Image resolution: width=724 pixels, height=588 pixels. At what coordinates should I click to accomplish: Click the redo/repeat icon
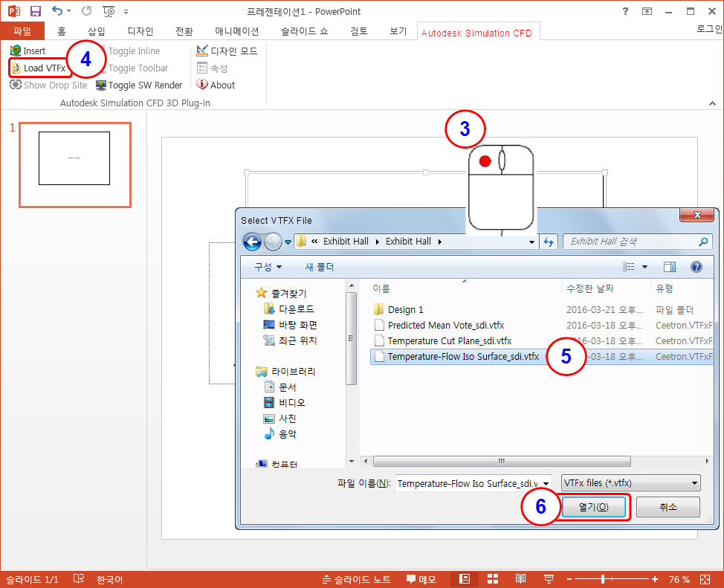[x=86, y=10]
